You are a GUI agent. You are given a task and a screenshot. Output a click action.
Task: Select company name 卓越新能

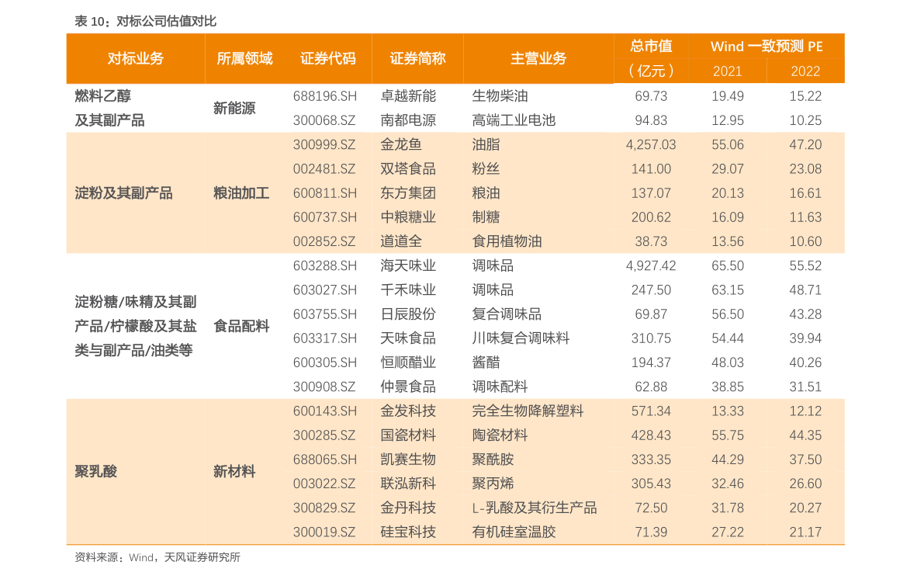(x=408, y=96)
